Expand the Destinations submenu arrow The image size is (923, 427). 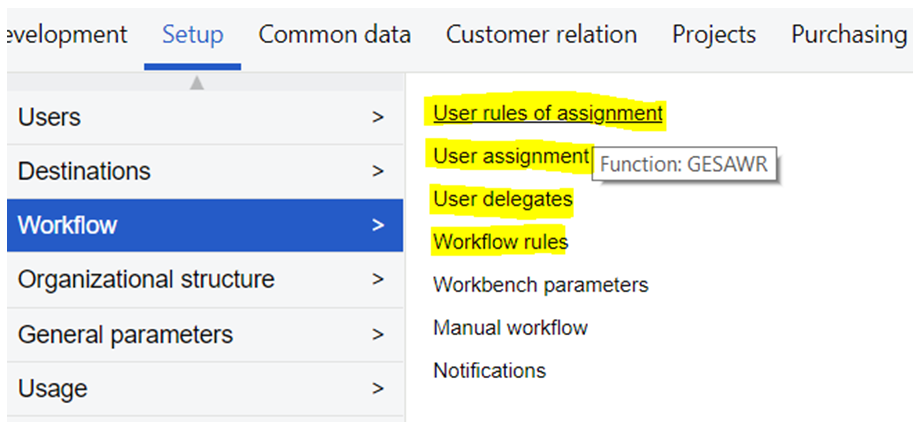[x=377, y=172]
